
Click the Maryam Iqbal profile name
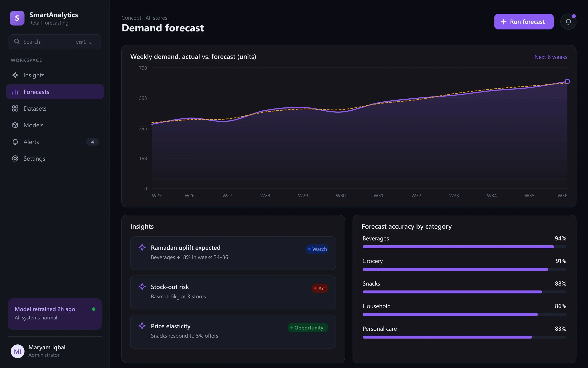47,347
